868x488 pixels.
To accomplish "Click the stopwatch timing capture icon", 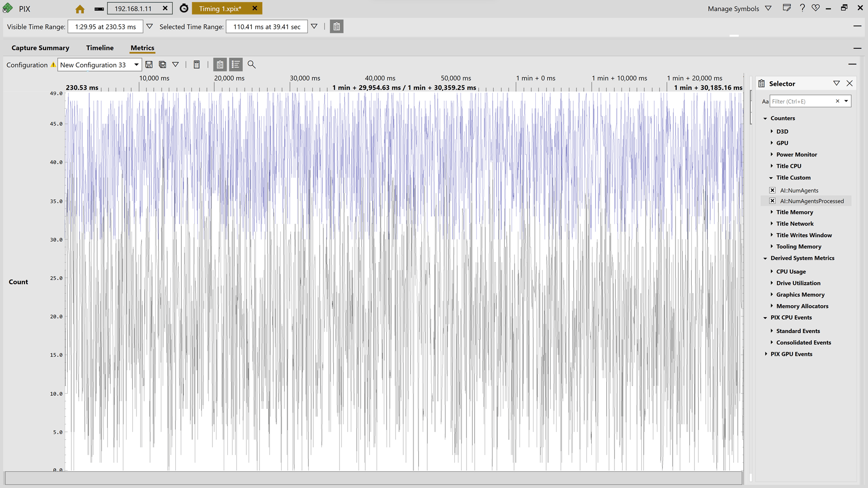I will point(184,9).
